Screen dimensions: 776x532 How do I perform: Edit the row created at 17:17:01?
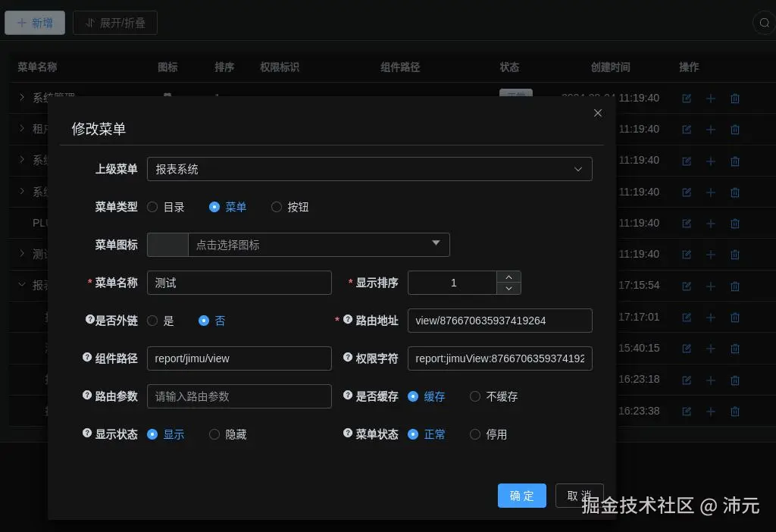(687, 318)
